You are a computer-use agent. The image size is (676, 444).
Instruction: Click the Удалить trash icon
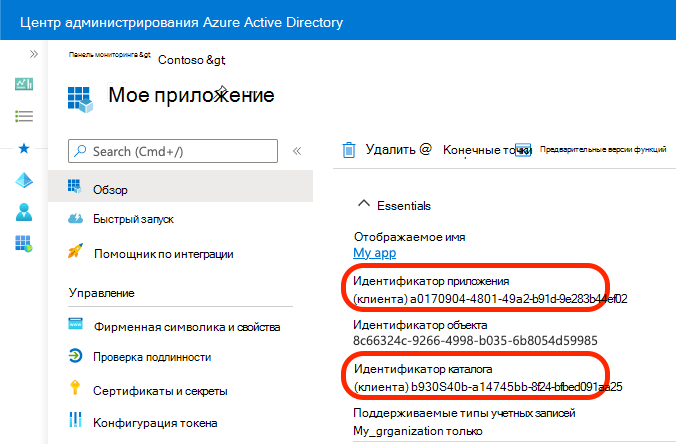click(x=349, y=150)
